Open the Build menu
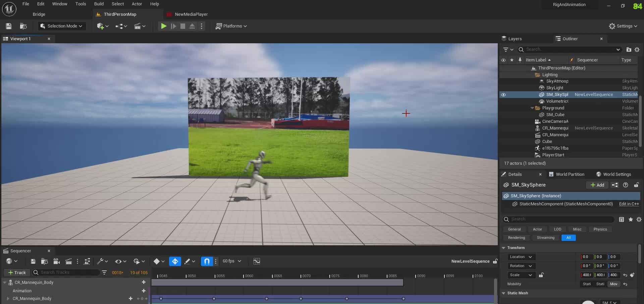644x304 pixels. pos(99,4)
